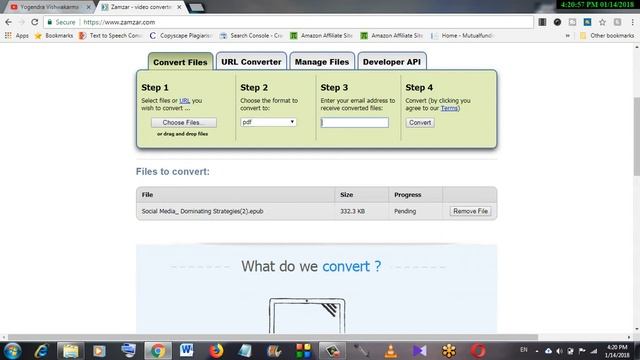Click the Choose Files button
This screenshot has height=360, width=640.
point(184,122)
